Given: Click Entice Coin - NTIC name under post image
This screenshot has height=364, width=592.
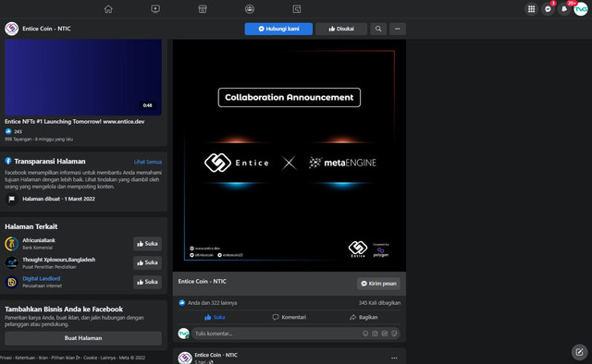Looking at the screenshot, I should point(202,282).
